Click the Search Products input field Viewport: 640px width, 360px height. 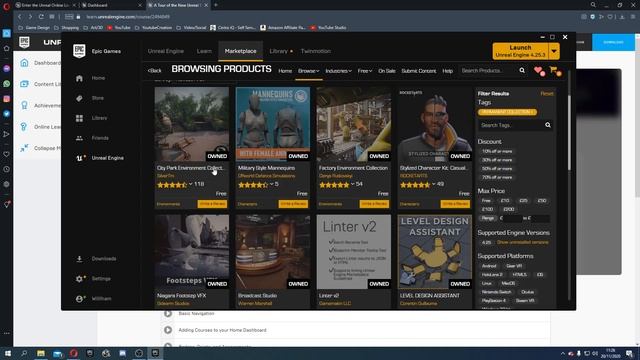(488, 71)
